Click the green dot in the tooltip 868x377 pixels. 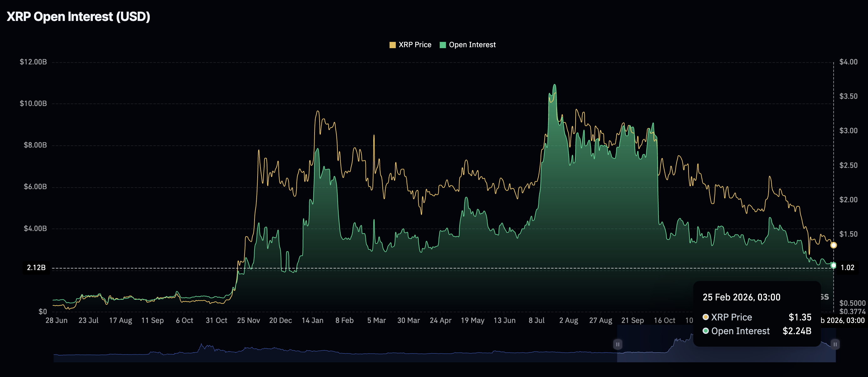705,331
